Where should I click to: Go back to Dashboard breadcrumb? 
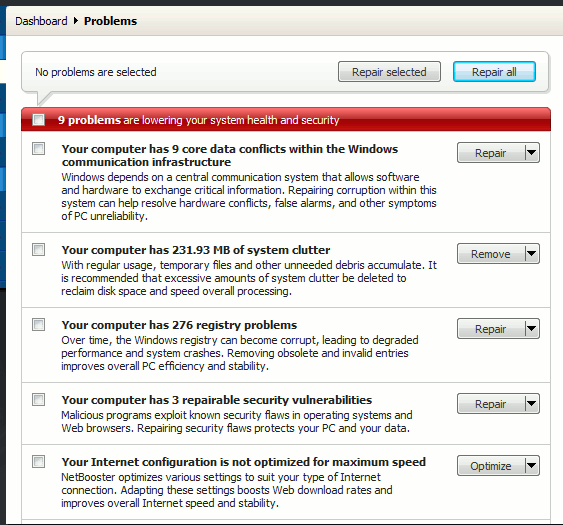point(41,21)
